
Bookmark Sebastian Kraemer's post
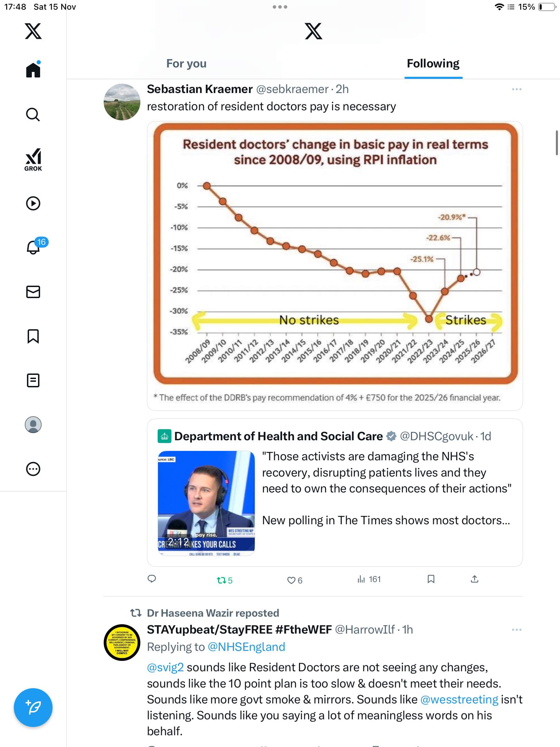(431, 579)
